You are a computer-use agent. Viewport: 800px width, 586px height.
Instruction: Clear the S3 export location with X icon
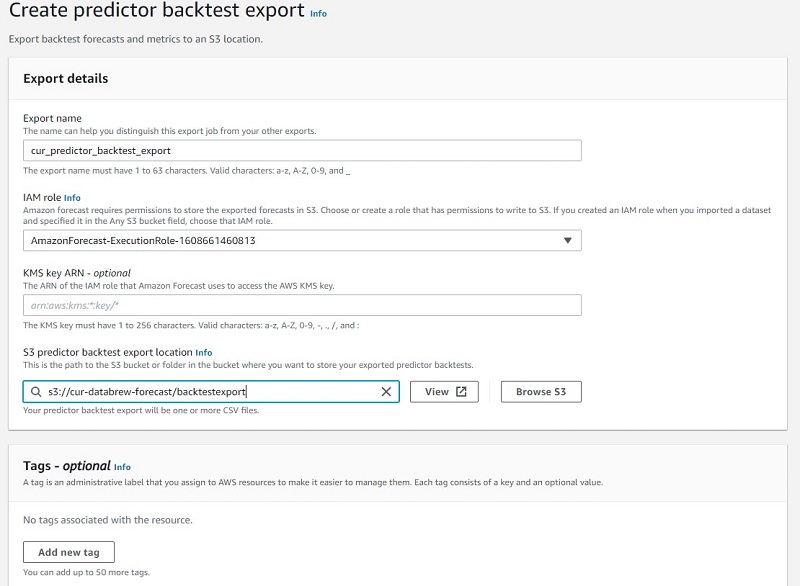point(386,392)
